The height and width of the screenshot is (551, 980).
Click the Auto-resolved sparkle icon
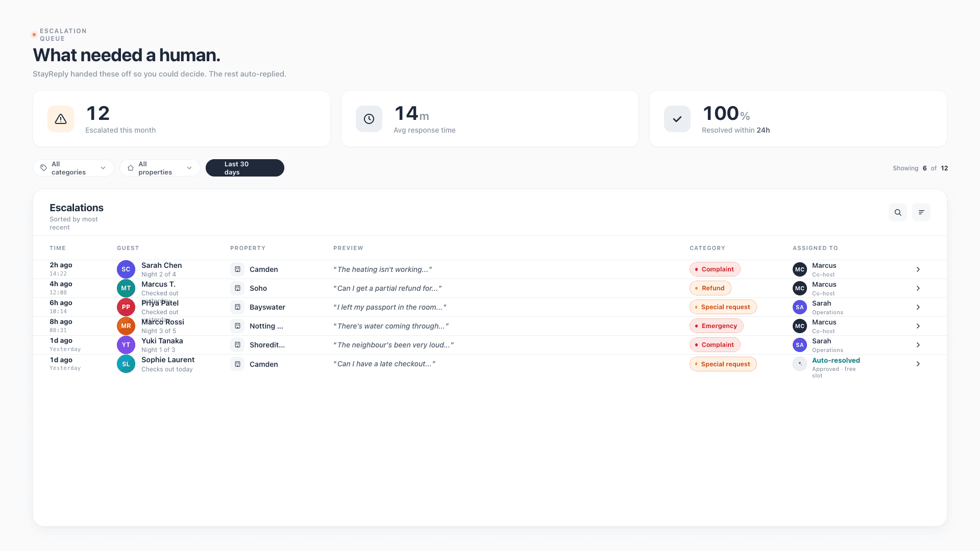coord(800,364)
